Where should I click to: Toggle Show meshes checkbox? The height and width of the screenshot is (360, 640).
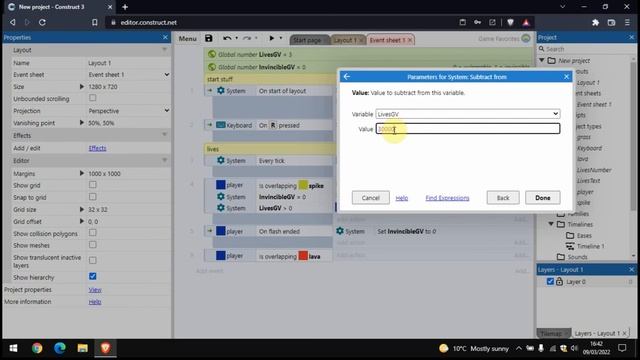tap(93, 244)
